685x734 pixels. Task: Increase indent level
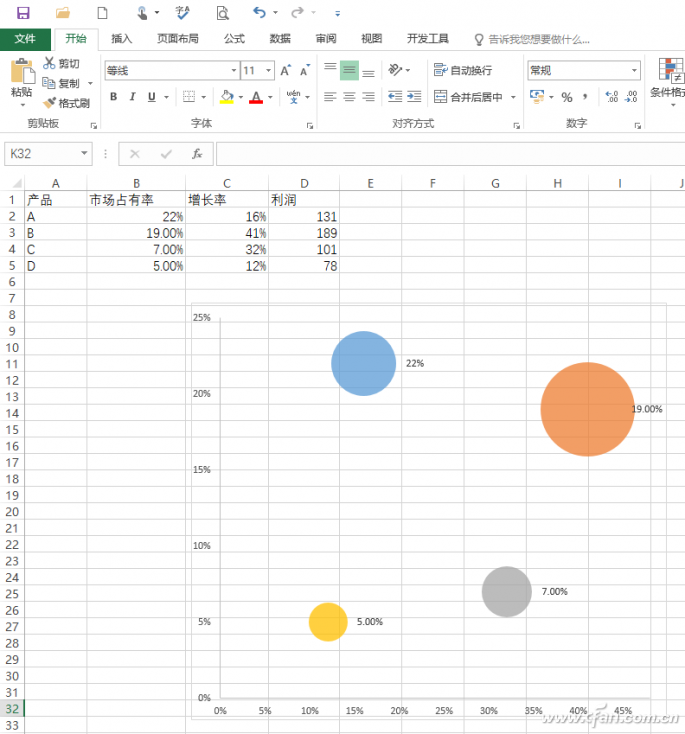coord(414,97)
